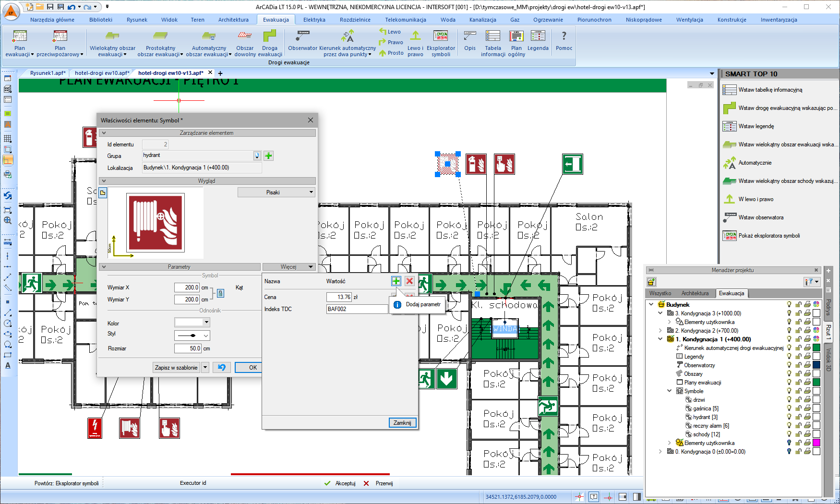Toggle print icon for Symbole row

(x=807, y=391)
